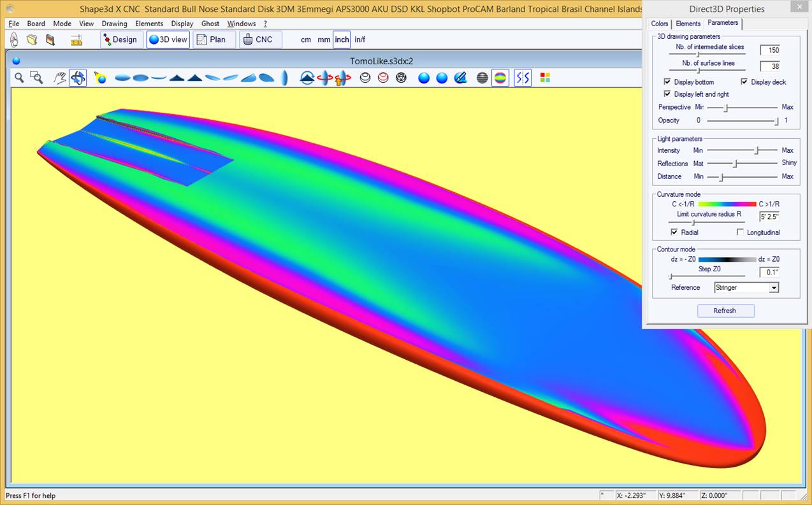This screenshot has height=505, width=812.
Task: Enable the 3D rotate view tool
Action: click(78, 78)
